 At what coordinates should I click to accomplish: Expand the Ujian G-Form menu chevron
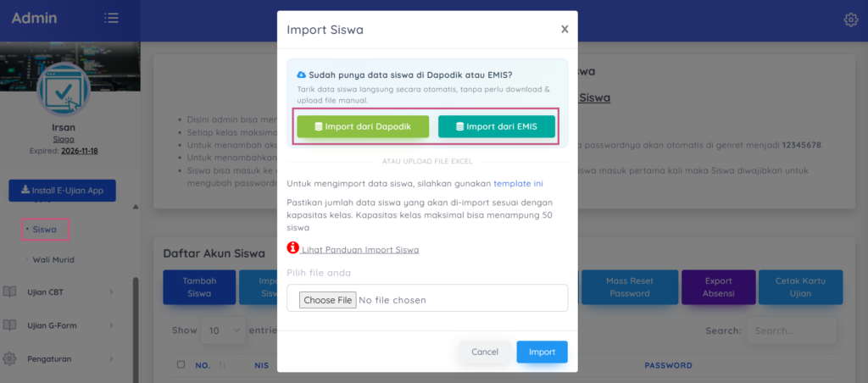111,325
